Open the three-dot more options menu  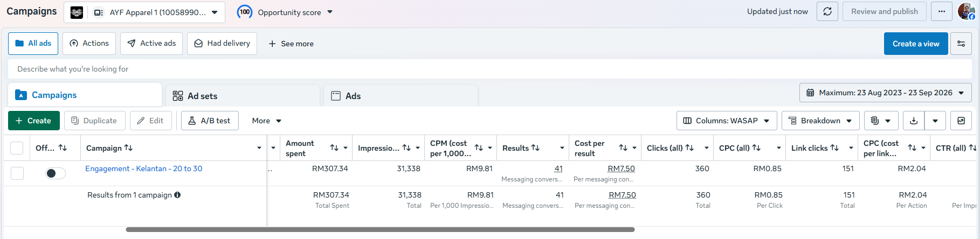(942, 11)
